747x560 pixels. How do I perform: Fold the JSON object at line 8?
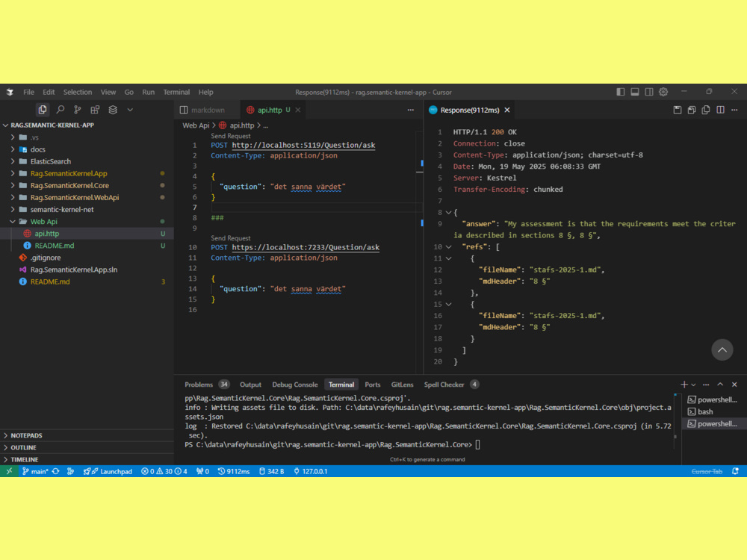tap(448, 212)
